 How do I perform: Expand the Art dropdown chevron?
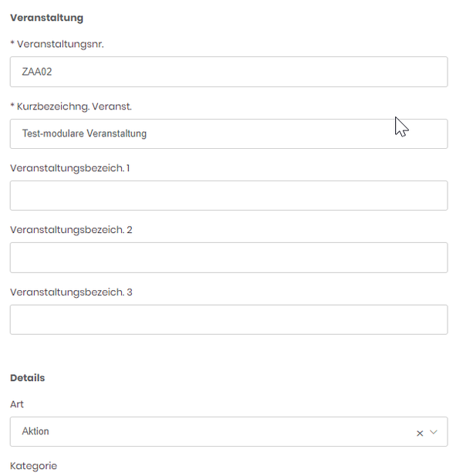[434, 432]
